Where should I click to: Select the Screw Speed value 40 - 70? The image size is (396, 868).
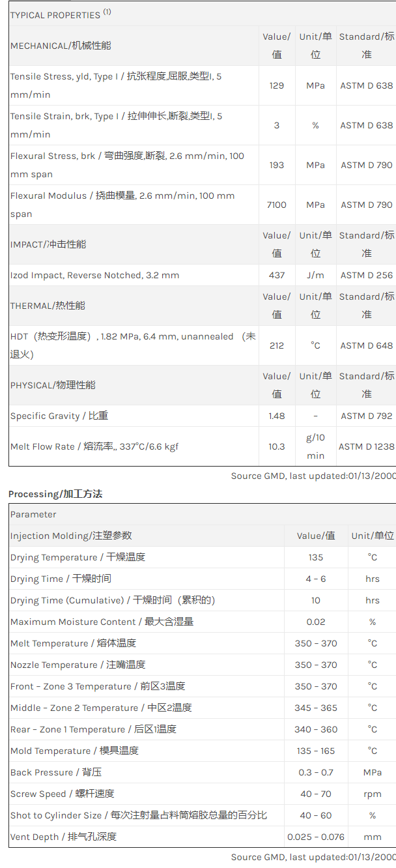click(316, 794)
